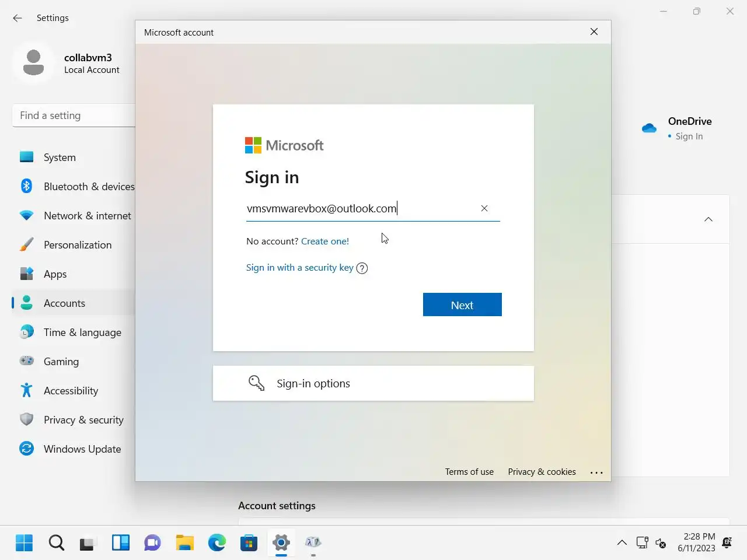
Task: Open the clock showing 2:28 PM
Action: [696, 542]
